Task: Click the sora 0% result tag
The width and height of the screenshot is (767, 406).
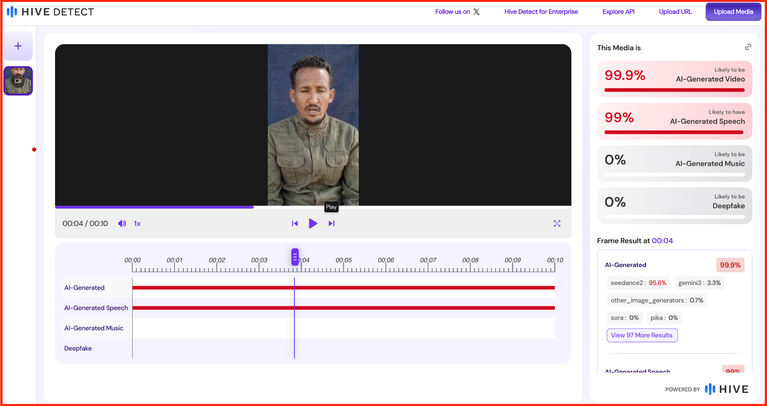Action: [x=625, y=318]
